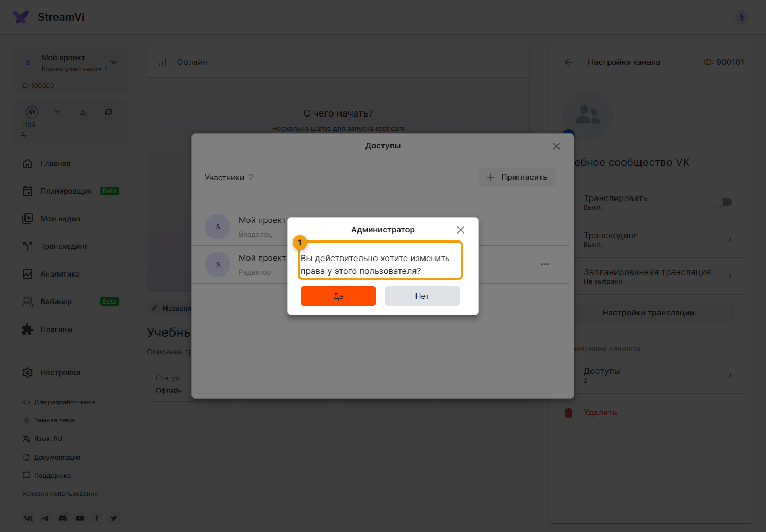766x532 pixels.
Task: Toggle Тёмная тема
Action: (48, 420)
